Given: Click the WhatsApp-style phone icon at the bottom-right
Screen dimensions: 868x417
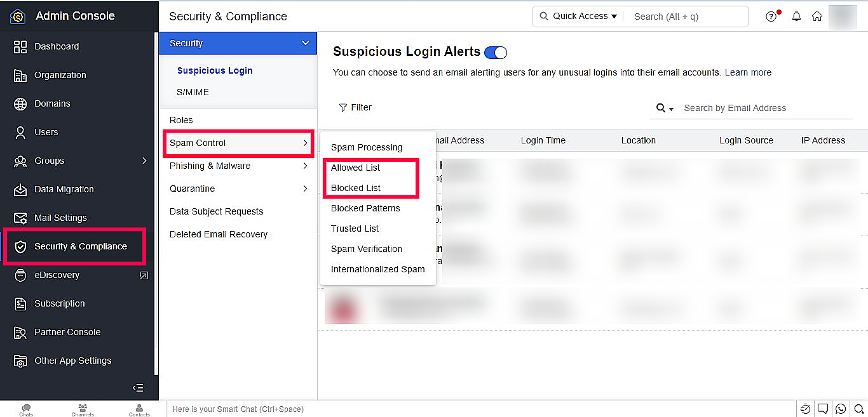Looking at the screenshot, I should pyautogui.click(x=841, y=409).
